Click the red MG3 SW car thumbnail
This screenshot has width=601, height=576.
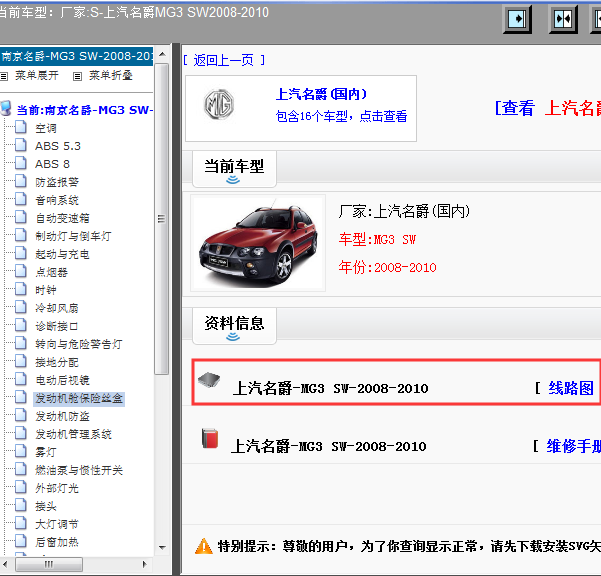(x=258, y=243)
